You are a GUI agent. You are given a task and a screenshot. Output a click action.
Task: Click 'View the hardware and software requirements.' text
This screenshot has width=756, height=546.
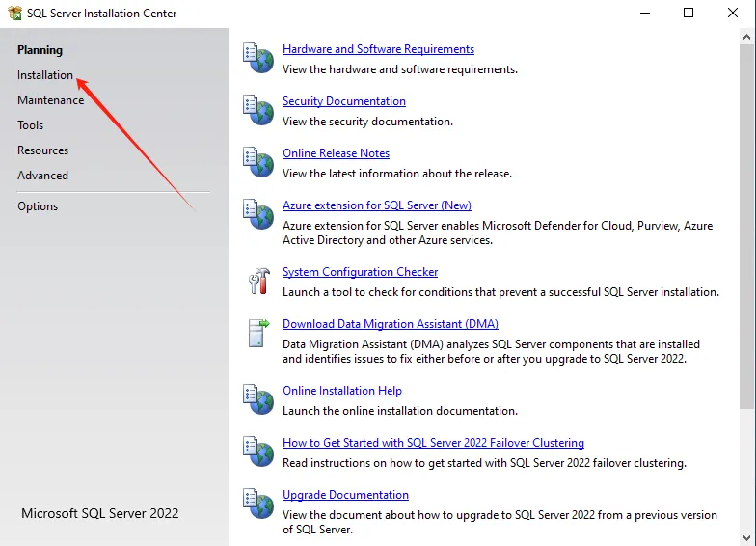[400, 69]
